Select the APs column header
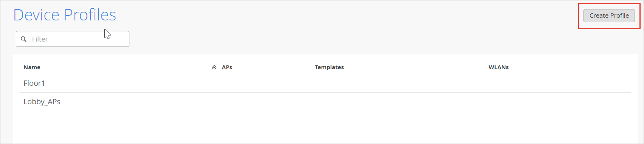644x144 pixels. click(227, 67)
